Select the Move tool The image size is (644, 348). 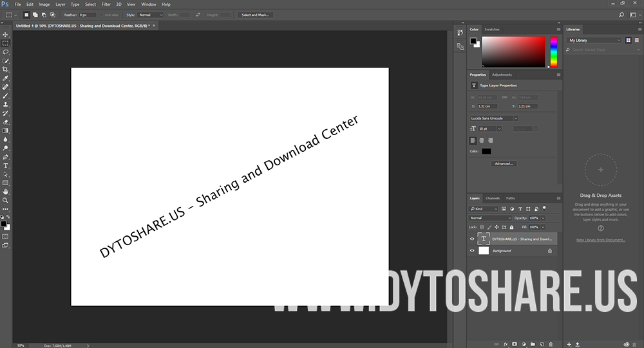(6, 34)
